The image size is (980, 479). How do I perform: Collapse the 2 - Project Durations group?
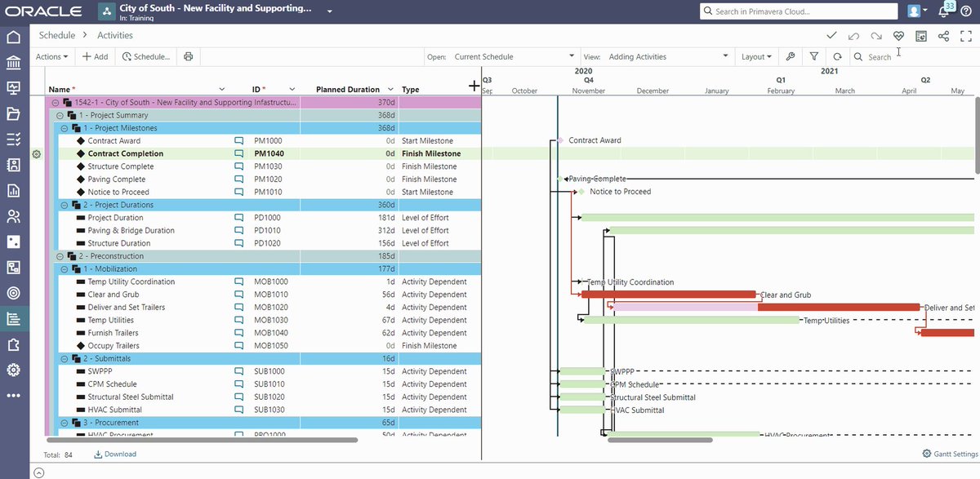point(65,205)
